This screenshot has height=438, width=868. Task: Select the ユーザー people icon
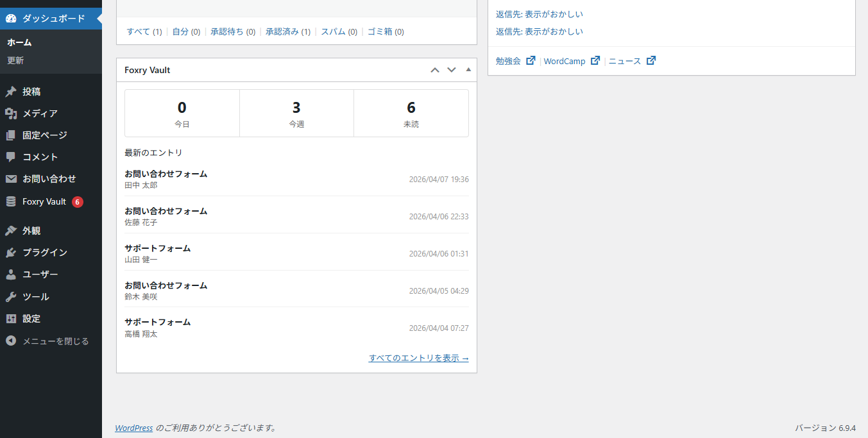(x=10, y=274)
